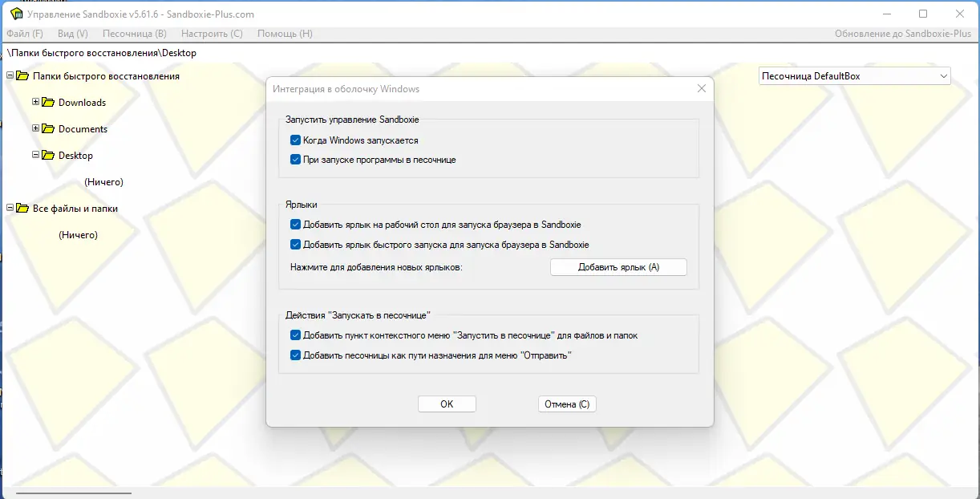This screenshot has width=980, height=499.
Task: Click folder icon for Папки быстрого восстановления
Action: [23, 76]
